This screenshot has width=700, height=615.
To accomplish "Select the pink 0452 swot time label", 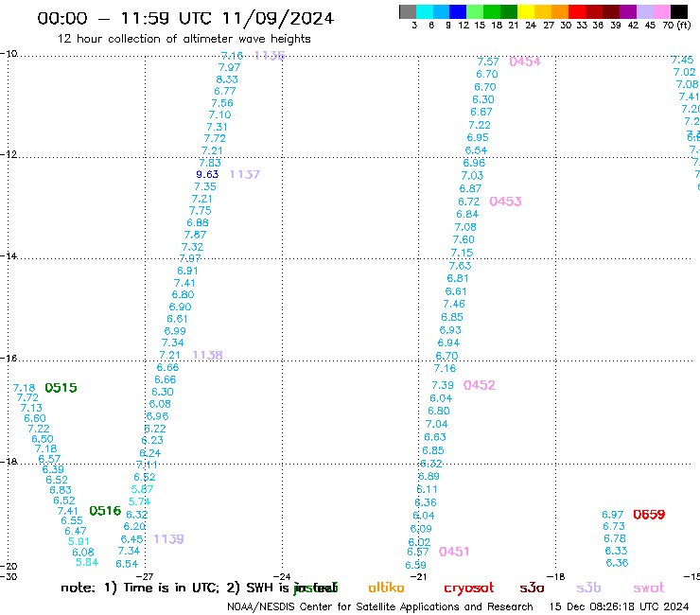I will [x=480, y=385].
